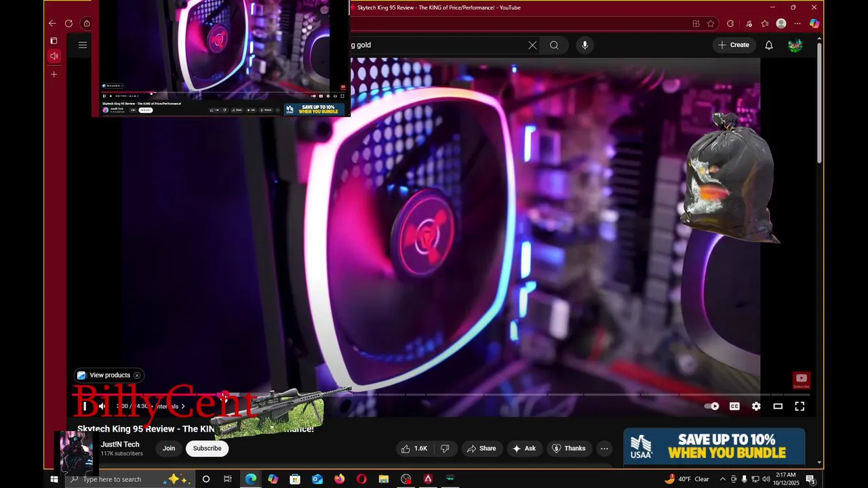Image resolution: width=868 pixels, height=488 pixels.
Task: Mute tab using the red speaker icon
Action: [54, 56]
